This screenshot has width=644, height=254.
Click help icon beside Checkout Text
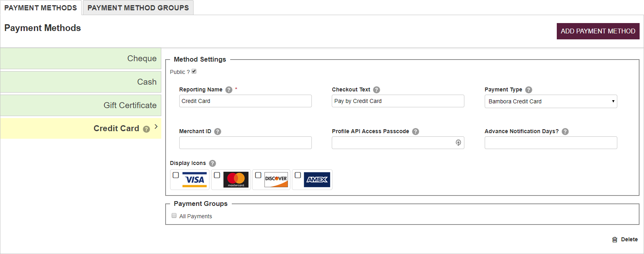coord(376,90)
